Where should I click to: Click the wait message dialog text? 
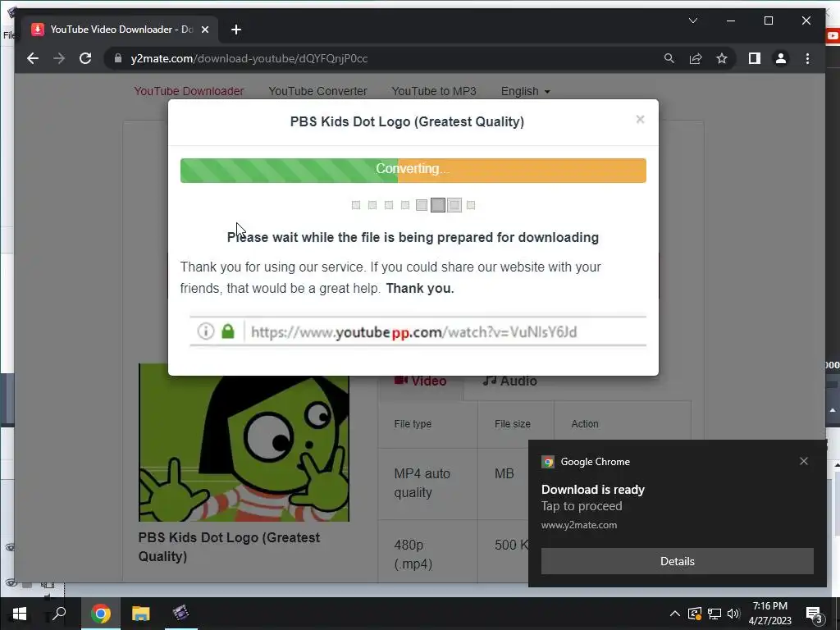point(413,237)
